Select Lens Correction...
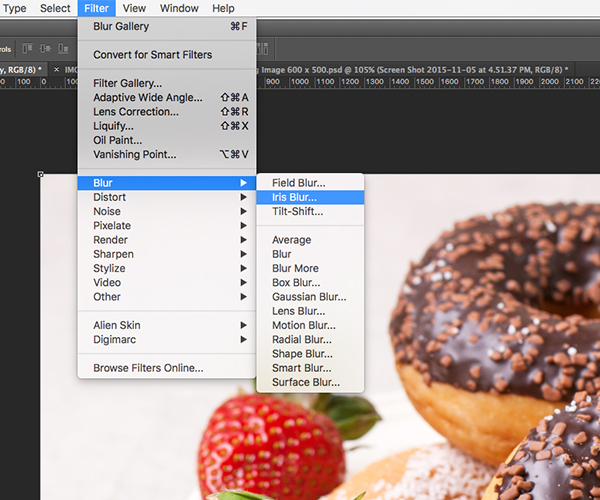The image size is (600, 500). click(x=167, y=112)
